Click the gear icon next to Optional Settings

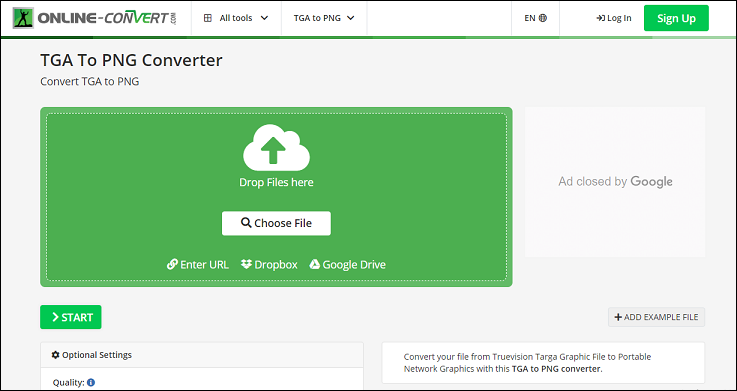coord(55,355)
